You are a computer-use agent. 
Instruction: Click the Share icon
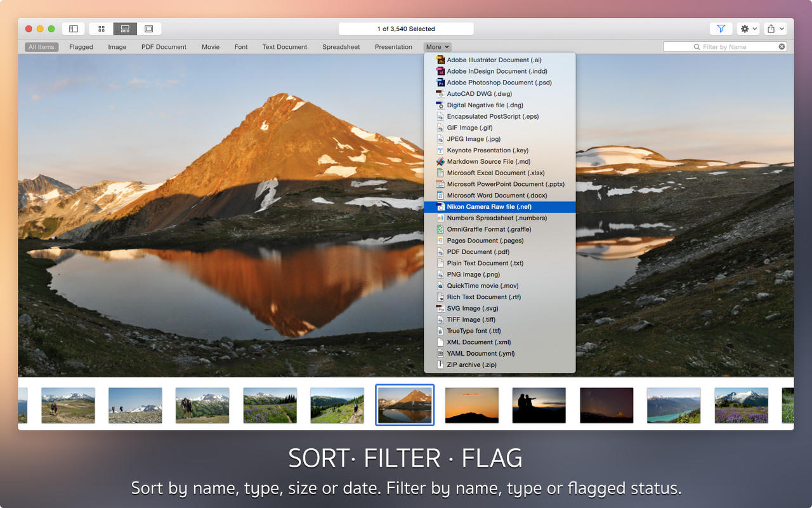tap(770, 28)
